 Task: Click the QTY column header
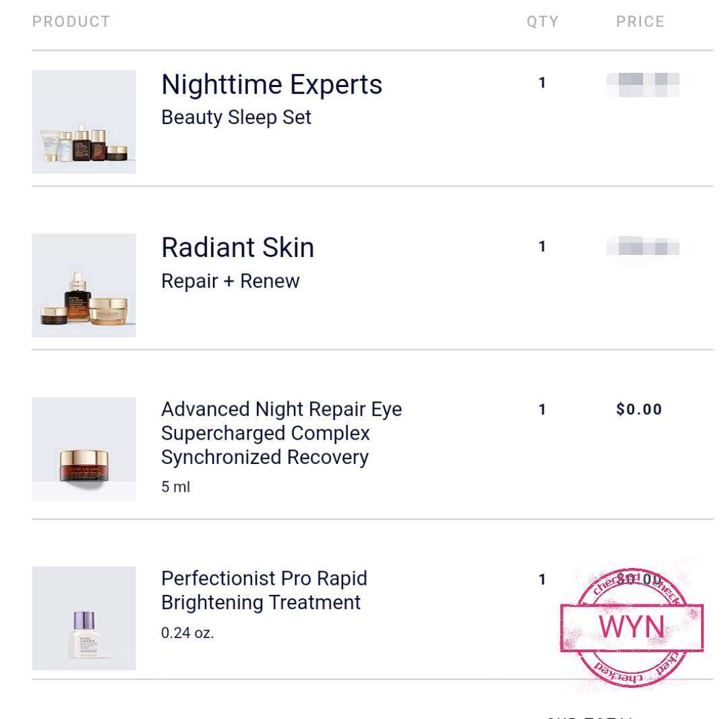click(542, 22)
